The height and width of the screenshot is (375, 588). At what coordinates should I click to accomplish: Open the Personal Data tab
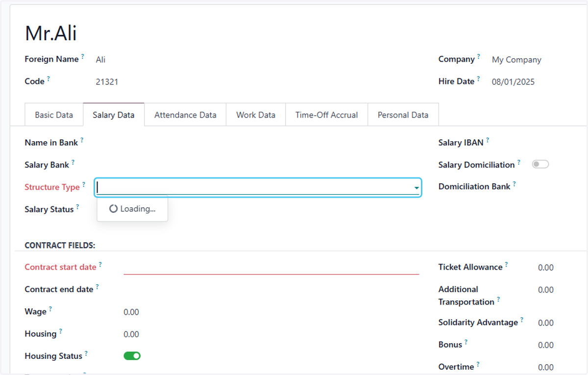pos(403,115)
